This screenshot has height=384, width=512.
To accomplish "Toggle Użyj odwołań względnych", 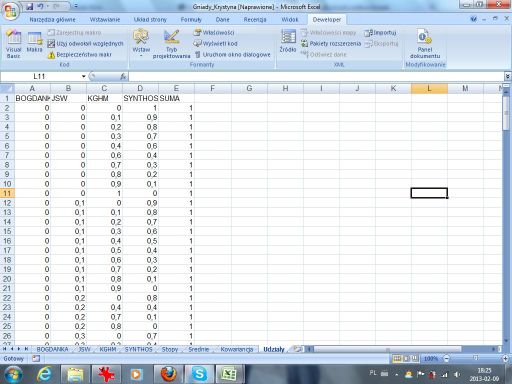I will point(85,43).
